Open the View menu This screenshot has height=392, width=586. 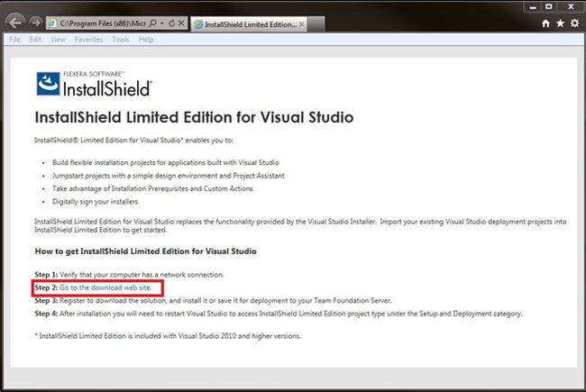(58, 40)
